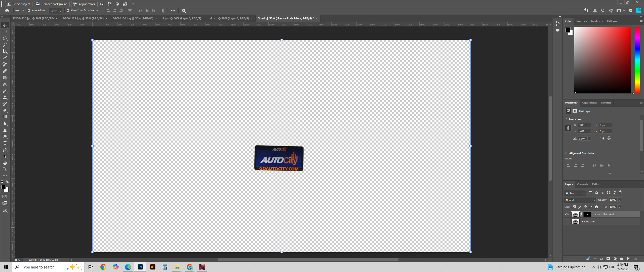
Task: Select the Gradient tool
Action: click(5, 117)
